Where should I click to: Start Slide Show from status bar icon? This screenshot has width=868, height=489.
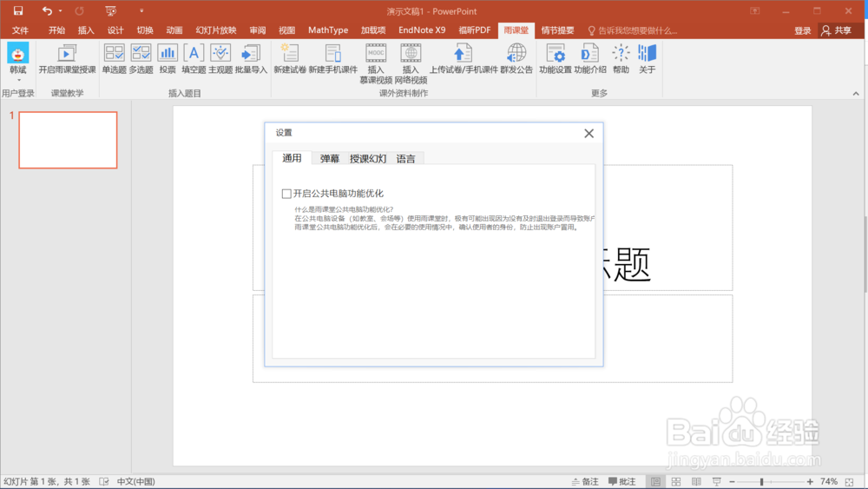717,482
